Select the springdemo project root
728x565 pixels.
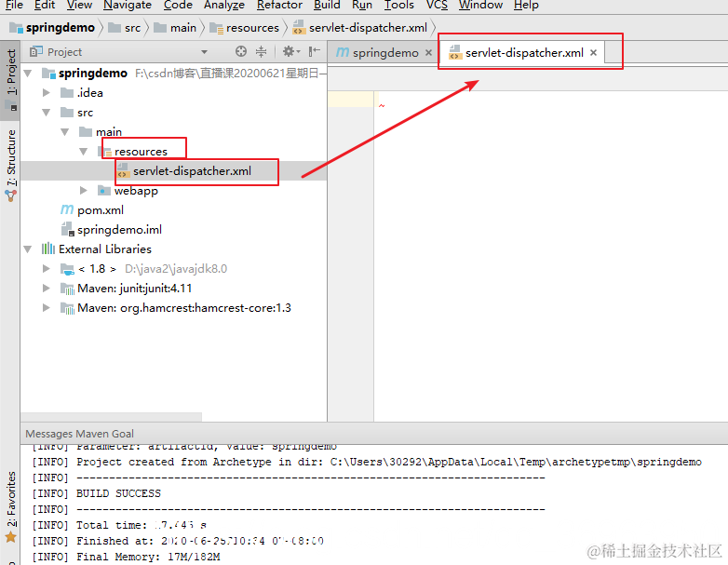tap(92, 74)
